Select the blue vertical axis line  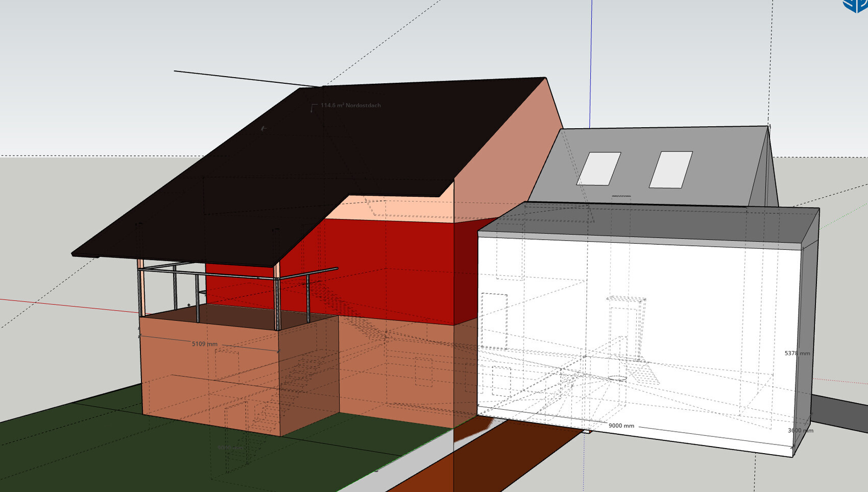(591, 61)
